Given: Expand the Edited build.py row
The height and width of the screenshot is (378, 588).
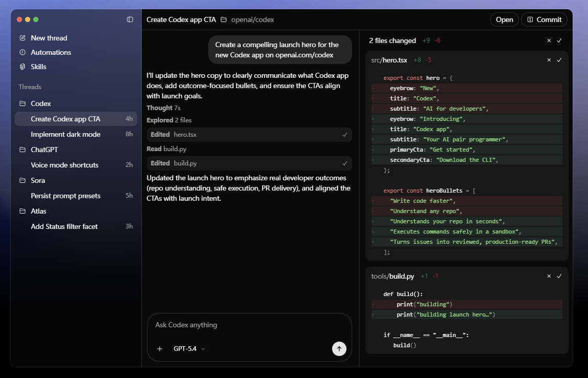Looking at the screenshot, I should (249, 163).
